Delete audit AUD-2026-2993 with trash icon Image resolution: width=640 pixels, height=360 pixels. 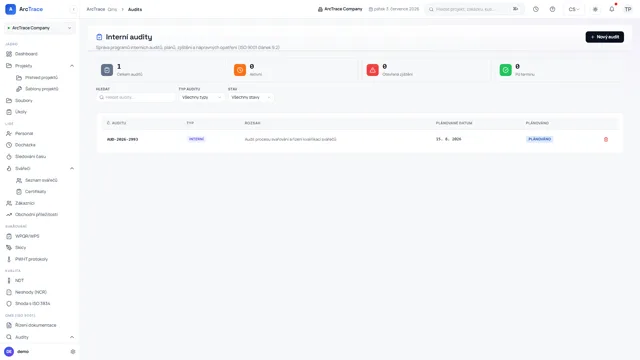[x=606, y=139]
